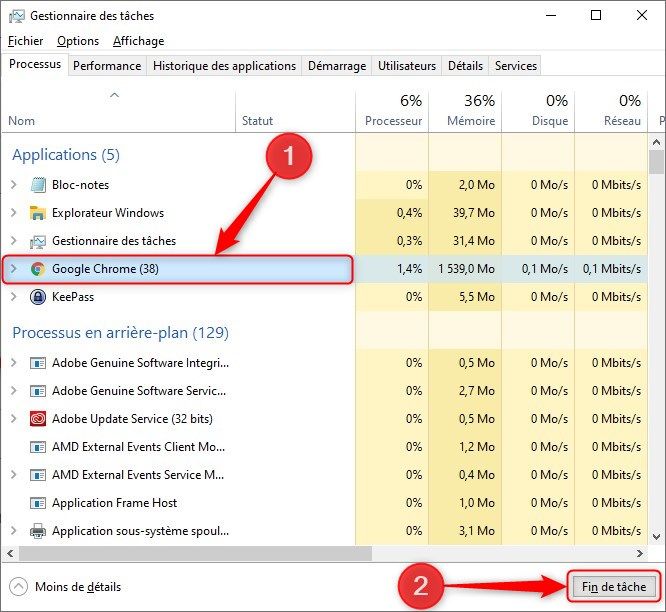This screenshot has height=612, width=666.
Task: Expand the Explorateur Windows process group
Action: pos(14,213)
